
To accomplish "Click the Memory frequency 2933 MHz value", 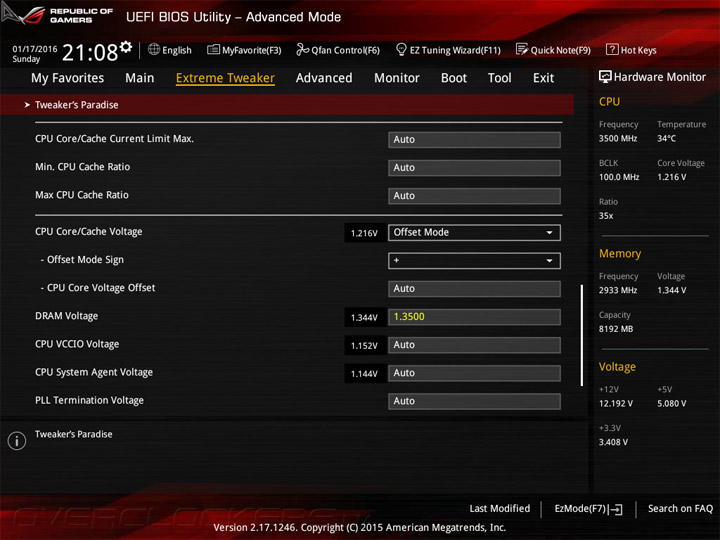I will pyautogui.click(x=618, y=290).
